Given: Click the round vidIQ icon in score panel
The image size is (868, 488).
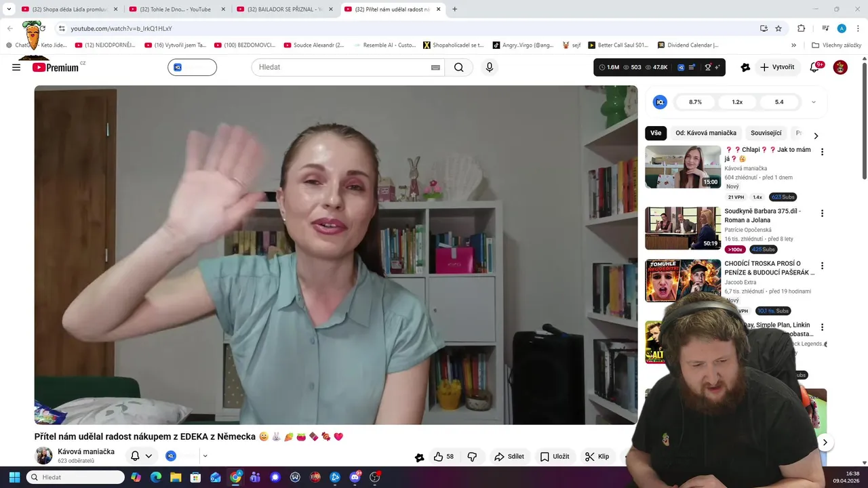Looking at the screenshot, I should click(660, 102).
